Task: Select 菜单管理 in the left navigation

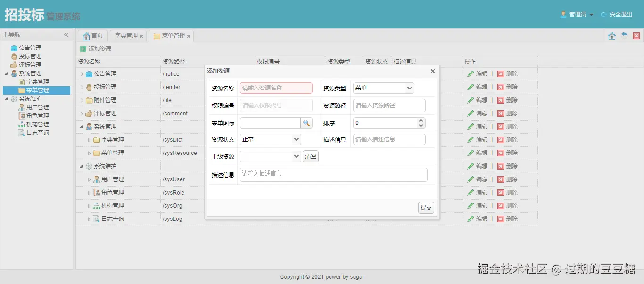Action: [38, 90]
